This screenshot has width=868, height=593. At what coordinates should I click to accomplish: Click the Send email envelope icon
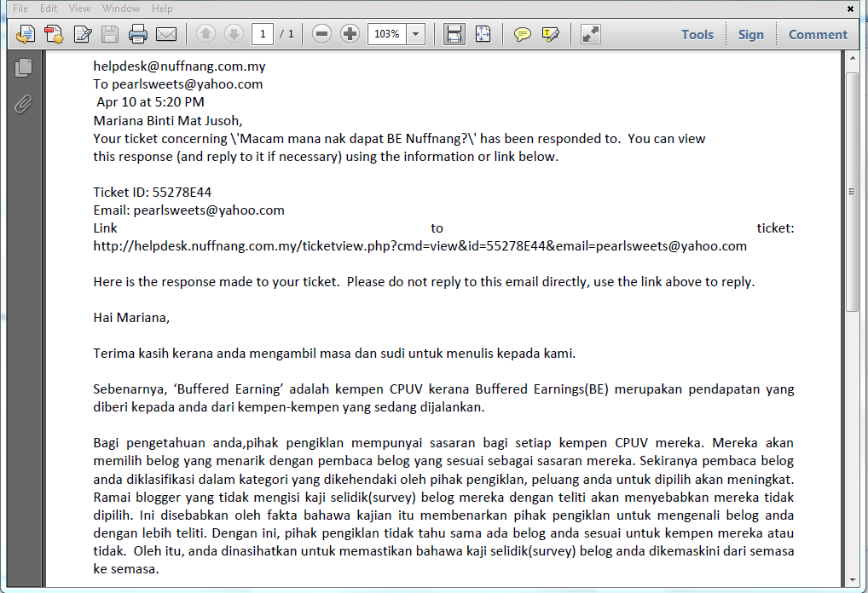click(x=166, y=34)
